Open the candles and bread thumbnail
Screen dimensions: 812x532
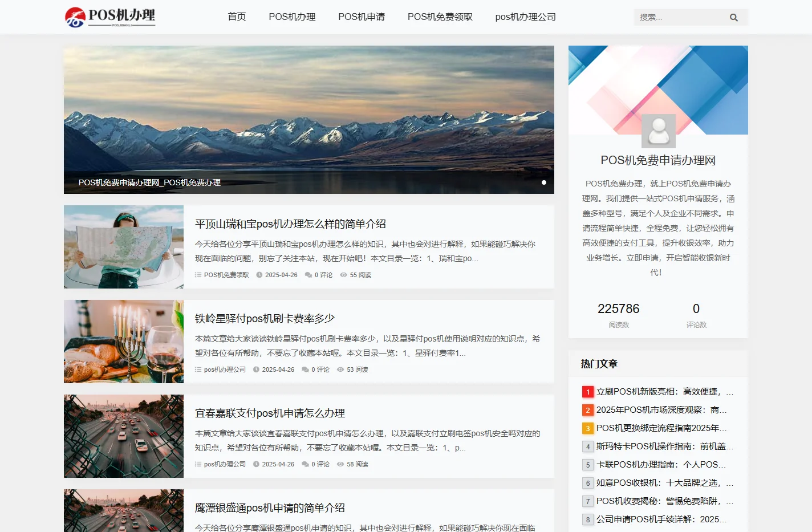point(124,342)
